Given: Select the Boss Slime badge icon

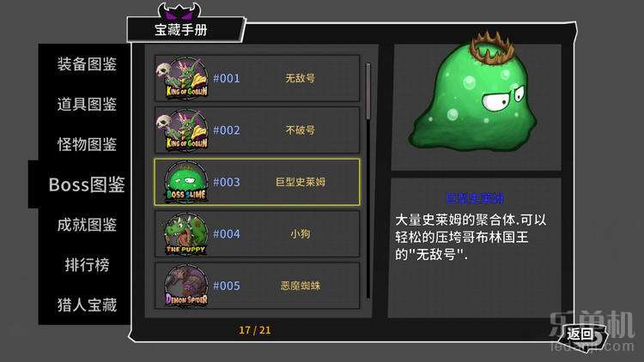Looking at the screenshot, I should [186, 182].
